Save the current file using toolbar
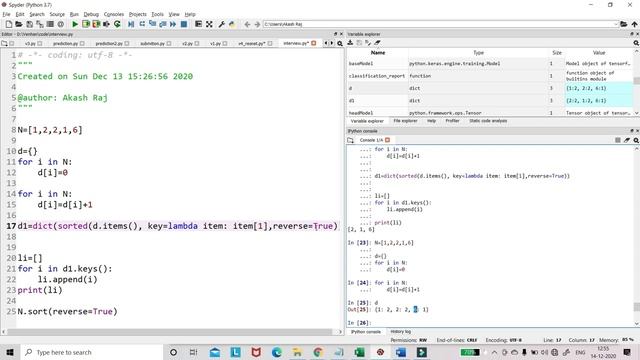 pyautogui.click(x=29, y=24)
